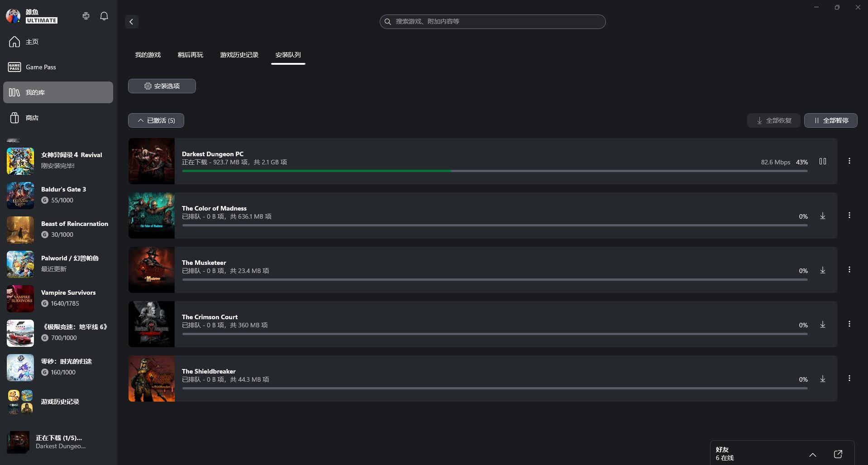Open 零秒：时光的归途 in sidebar

click(58, 367)
